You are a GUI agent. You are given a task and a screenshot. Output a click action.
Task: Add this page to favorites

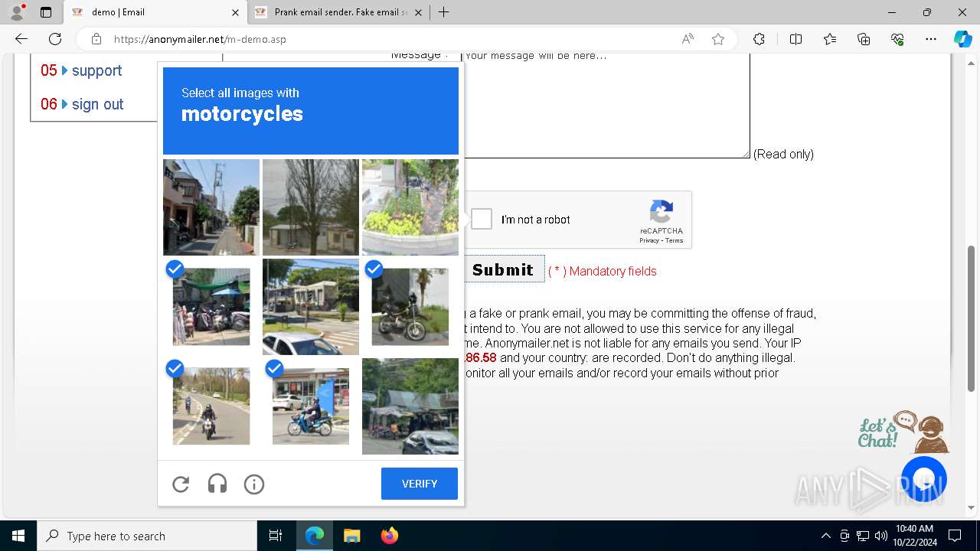(x=718, y=39)
